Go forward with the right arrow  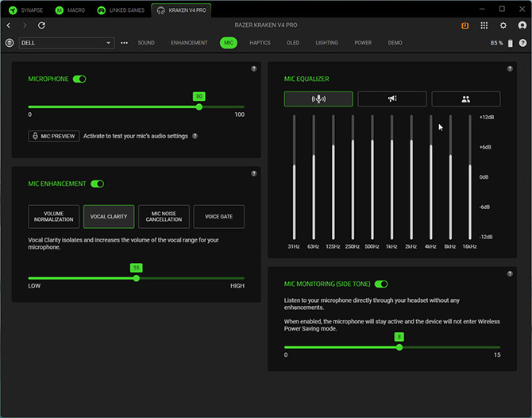(25, 25)
